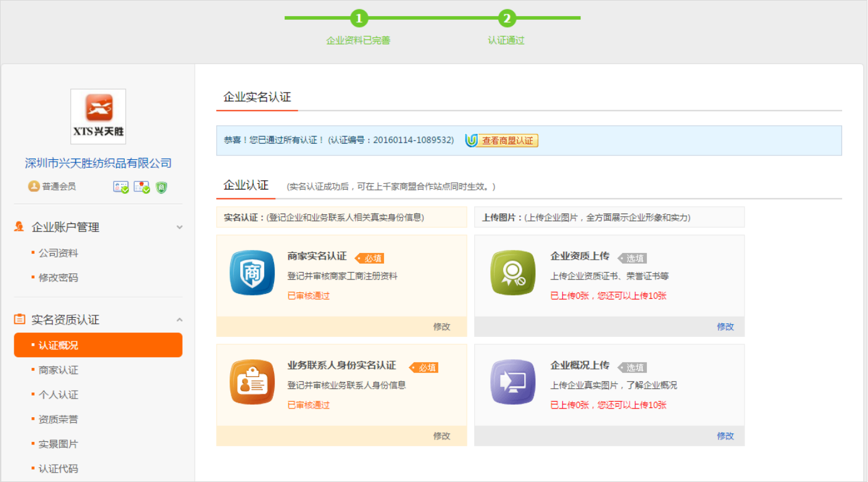Image resolution: width=868 pixels, height=482 pixels.
Task: Click the XTS兴天胜 company logo
Action: coord(98,116)
